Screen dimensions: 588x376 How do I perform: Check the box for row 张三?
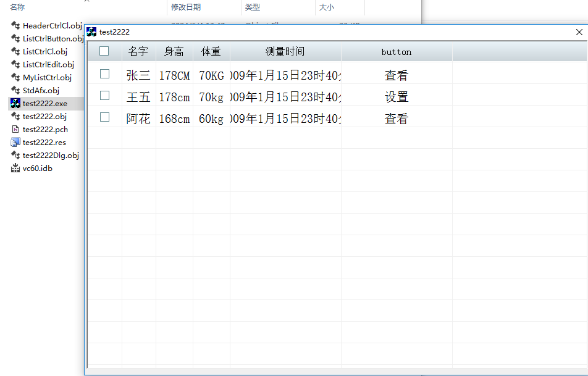(x=104, y=74)
